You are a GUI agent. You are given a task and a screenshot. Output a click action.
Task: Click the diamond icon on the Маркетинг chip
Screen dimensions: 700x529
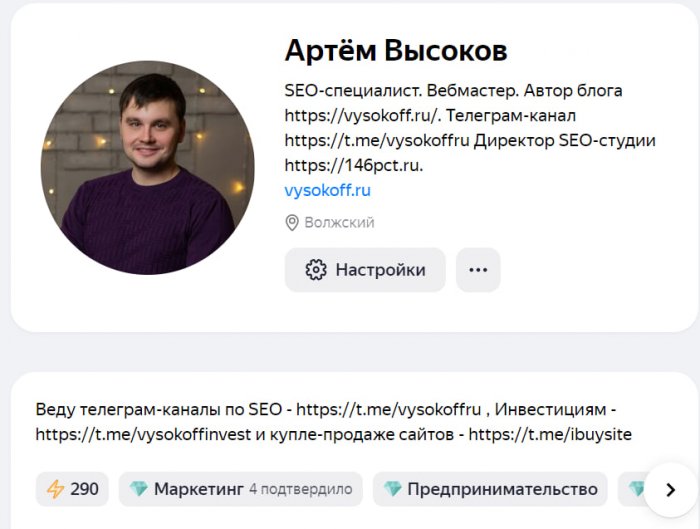pyautogui.click(x=138, y=489)
